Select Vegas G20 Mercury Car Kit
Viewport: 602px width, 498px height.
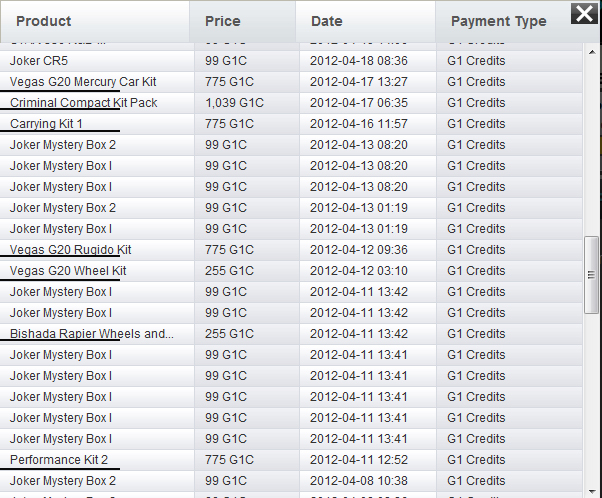(83, 82)
